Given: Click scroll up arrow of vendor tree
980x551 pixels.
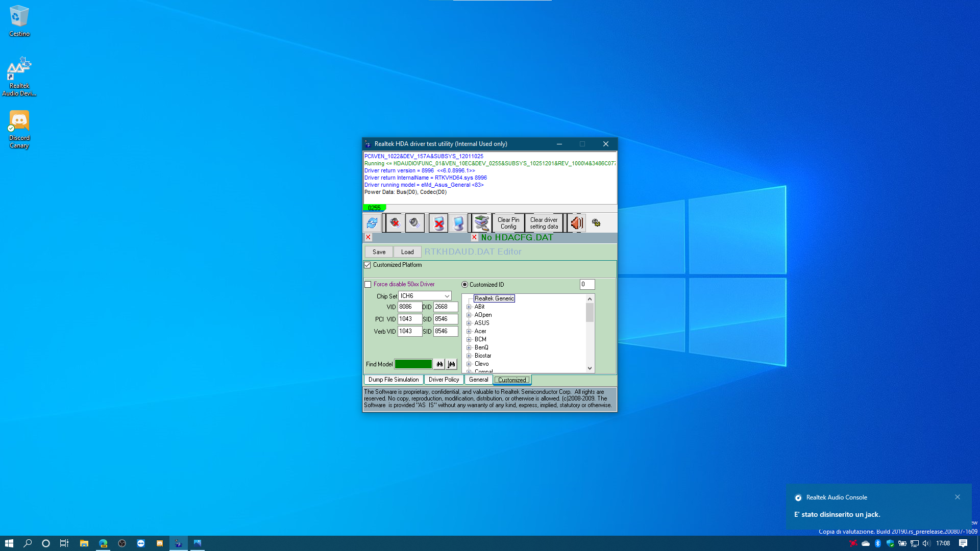Looking at the screenshot, I should 590,299.
